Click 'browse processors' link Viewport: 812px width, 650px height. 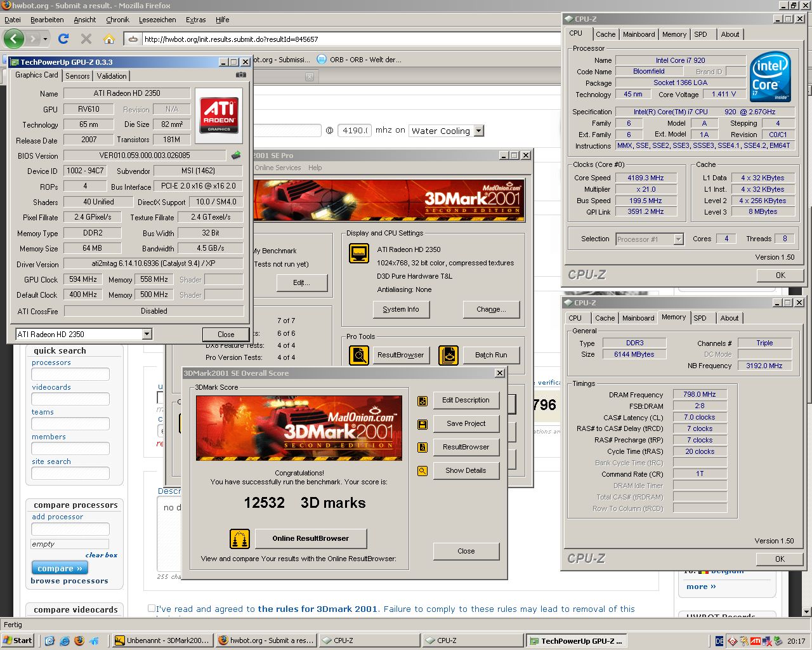coord(70,581)
